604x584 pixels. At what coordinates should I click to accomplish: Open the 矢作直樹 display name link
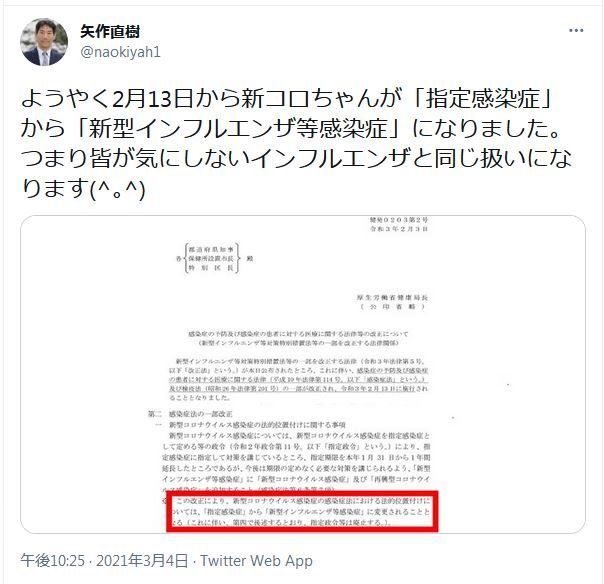[x=110, y=31]
